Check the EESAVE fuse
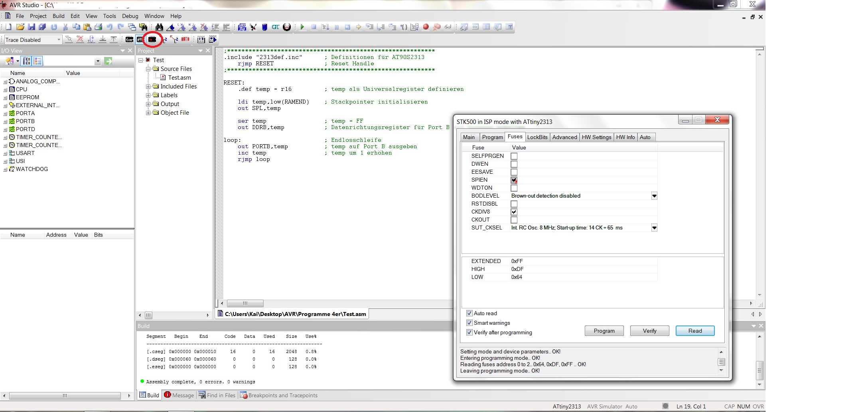The width and height of the screenshot is (868, 412). [514, 172]
